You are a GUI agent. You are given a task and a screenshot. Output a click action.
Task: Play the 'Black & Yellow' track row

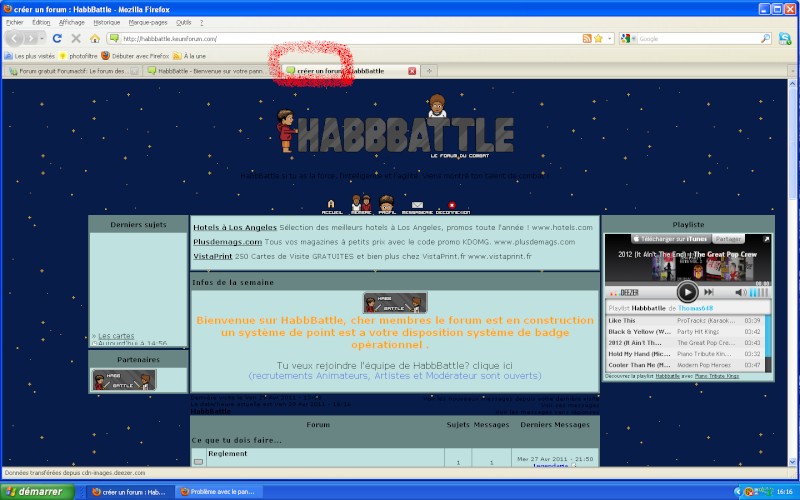point(684,332)
